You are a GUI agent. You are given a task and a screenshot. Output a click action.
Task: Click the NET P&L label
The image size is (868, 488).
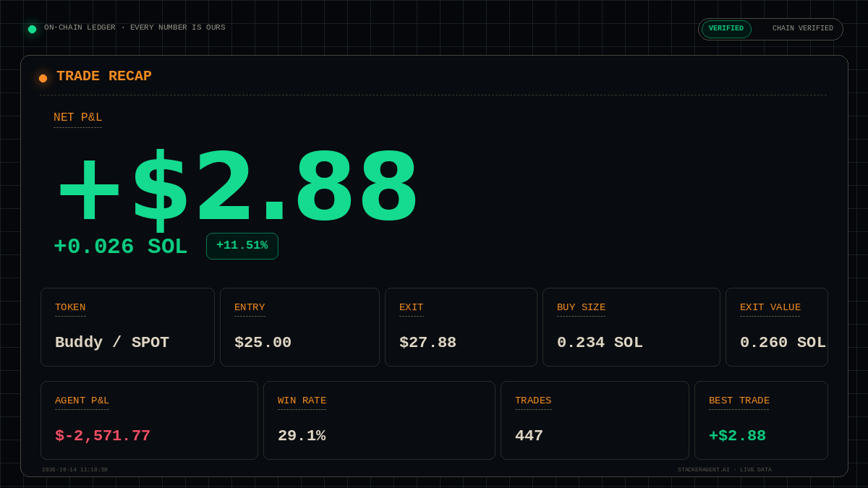(78, 117)
